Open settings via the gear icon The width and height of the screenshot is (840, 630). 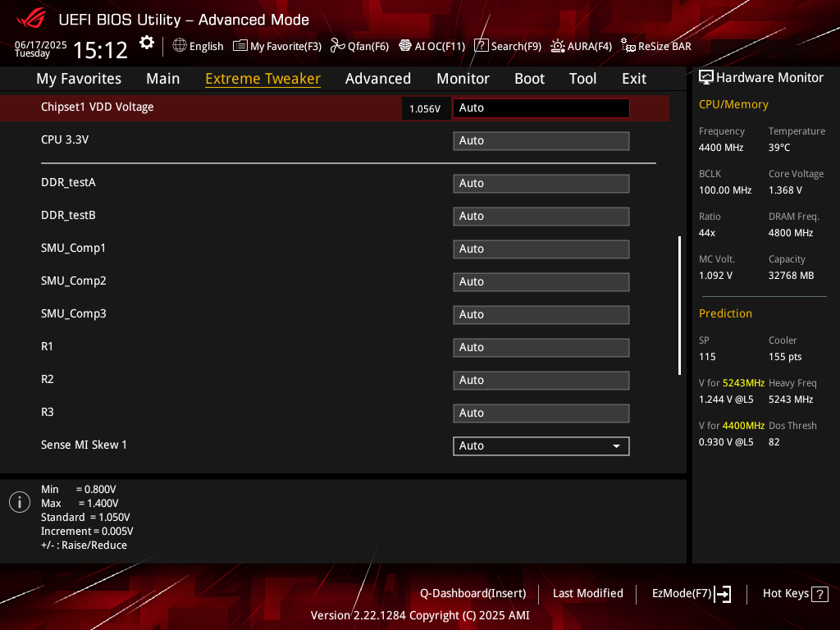[147, 43]
